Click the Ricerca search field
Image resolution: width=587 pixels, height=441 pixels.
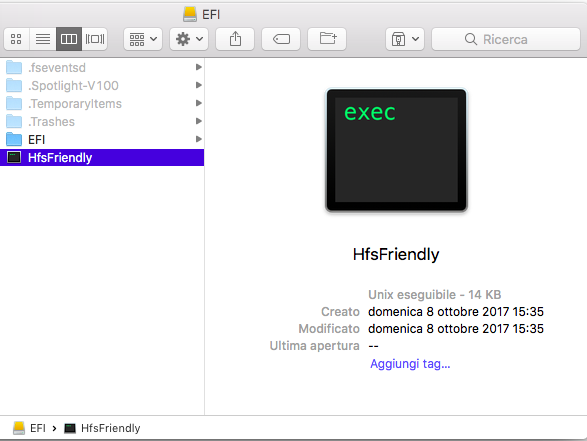[x=506, y=39]
